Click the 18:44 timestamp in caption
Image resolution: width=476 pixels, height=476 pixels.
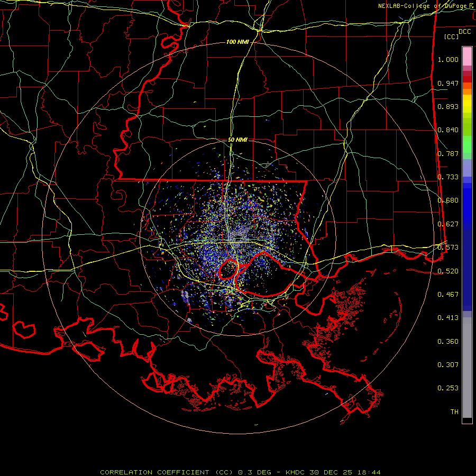point(370,472)
